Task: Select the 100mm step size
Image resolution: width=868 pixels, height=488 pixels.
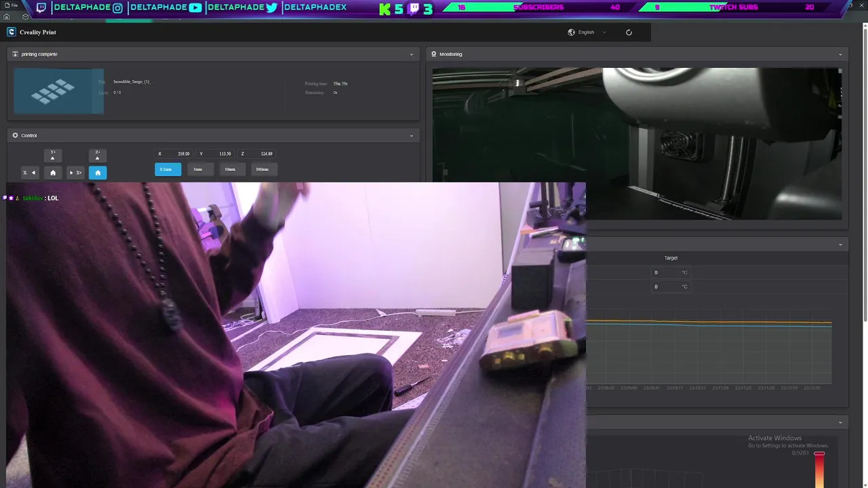Action: (x=263, y=169)
